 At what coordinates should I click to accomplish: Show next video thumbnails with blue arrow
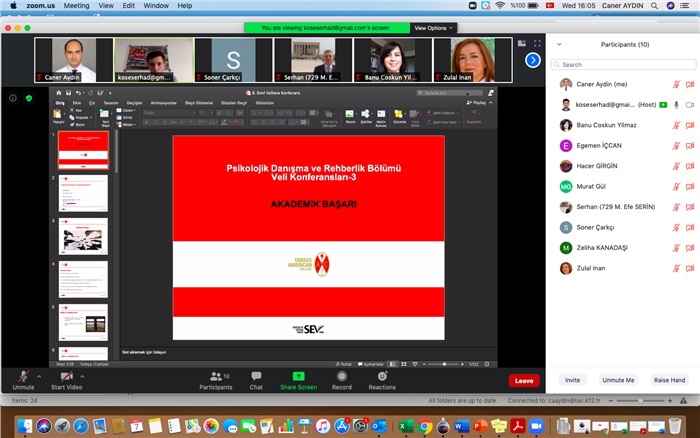click(533, 60)
